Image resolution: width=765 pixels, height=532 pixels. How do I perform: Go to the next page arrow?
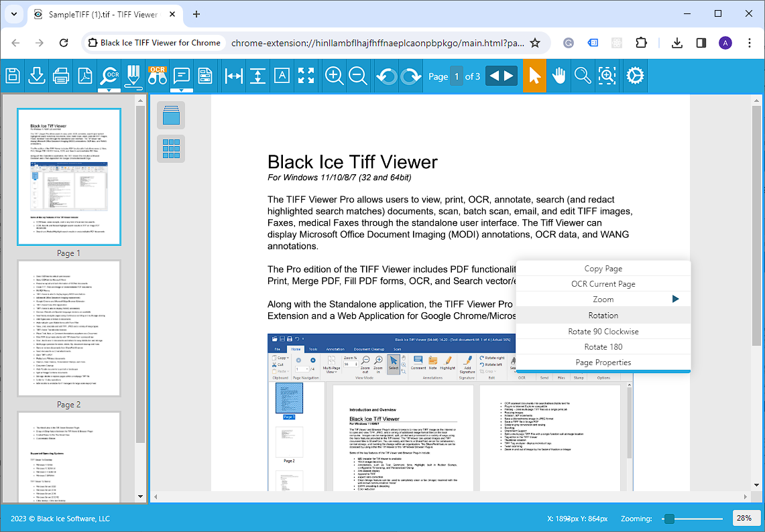click(x=509, y=76)
